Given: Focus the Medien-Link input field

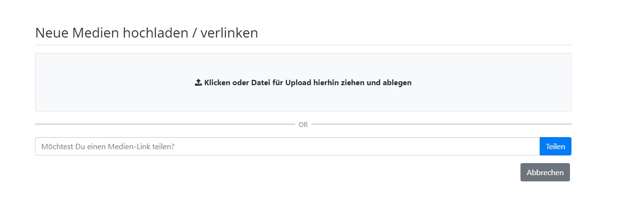Looking at the screenshot, I should 287,146.
